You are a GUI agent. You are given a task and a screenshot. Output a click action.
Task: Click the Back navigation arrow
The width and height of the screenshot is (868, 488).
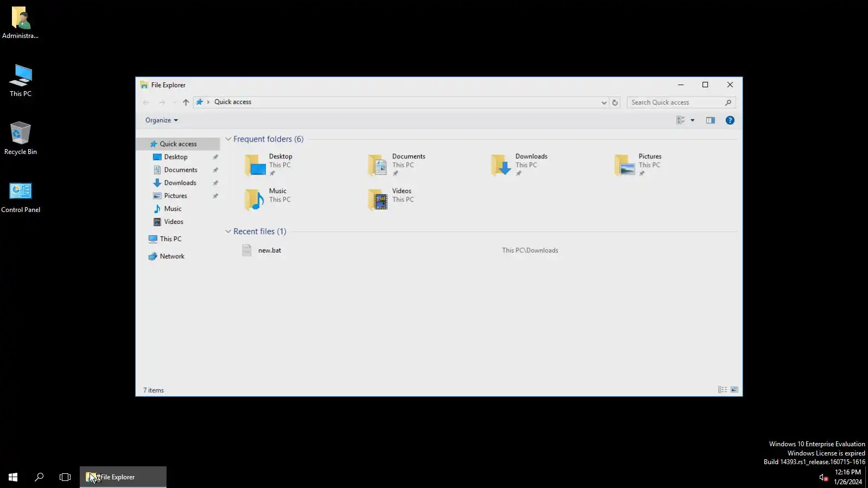(x=146, y=102)
